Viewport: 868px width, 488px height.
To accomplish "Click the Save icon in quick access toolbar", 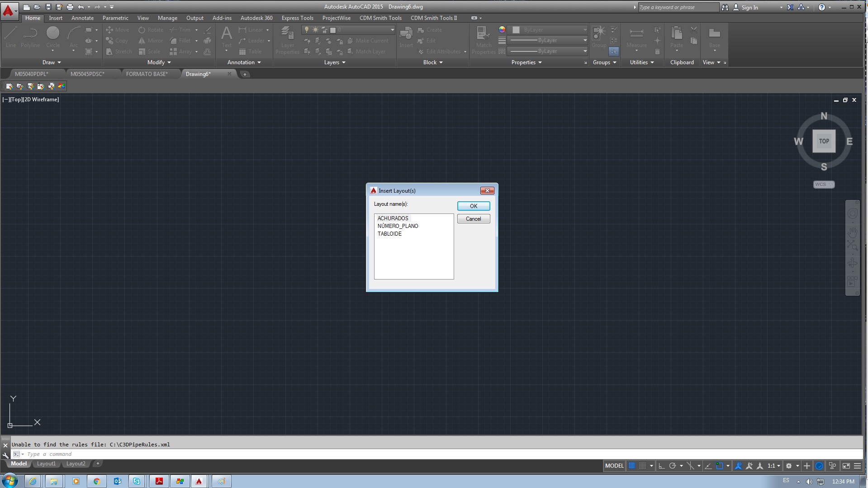I will pos(48,7).
